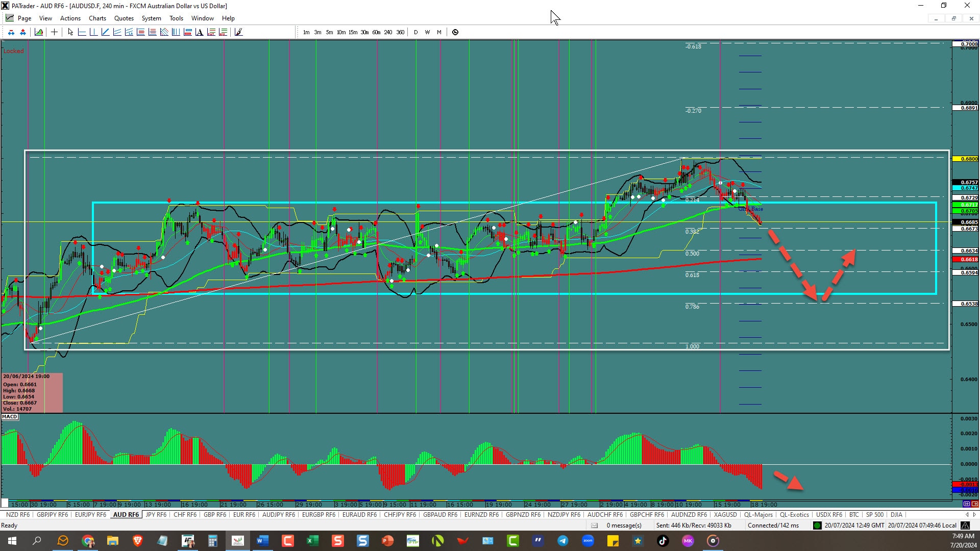
Task: Click the green connection status indicator
Action: pyautogui.click(x=817, y=525)
